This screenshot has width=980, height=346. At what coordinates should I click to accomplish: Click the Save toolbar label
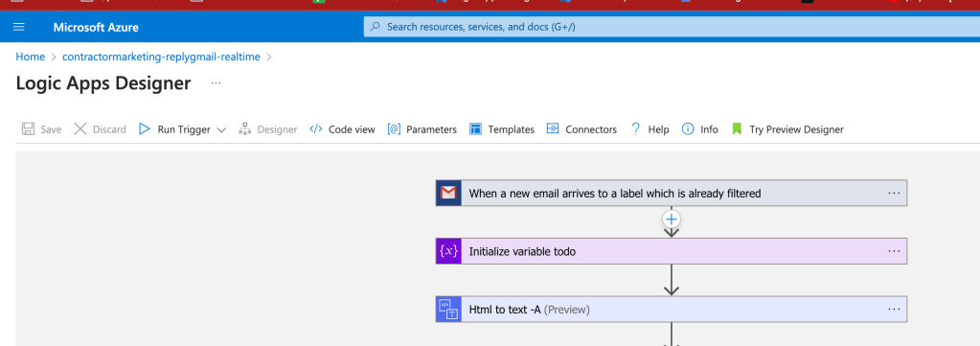coord(51,129)
